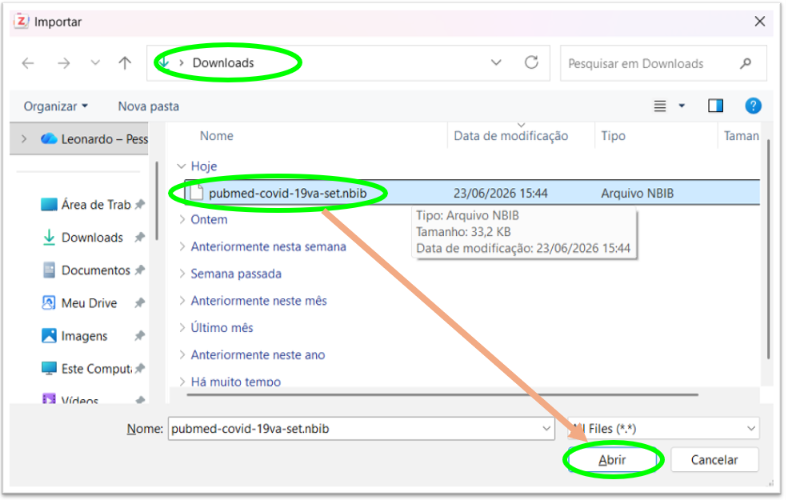Screen dimensions: 786x500
Task: Click the 23/06/2026 15:44 date cell
Action: [x=500, y=193]
